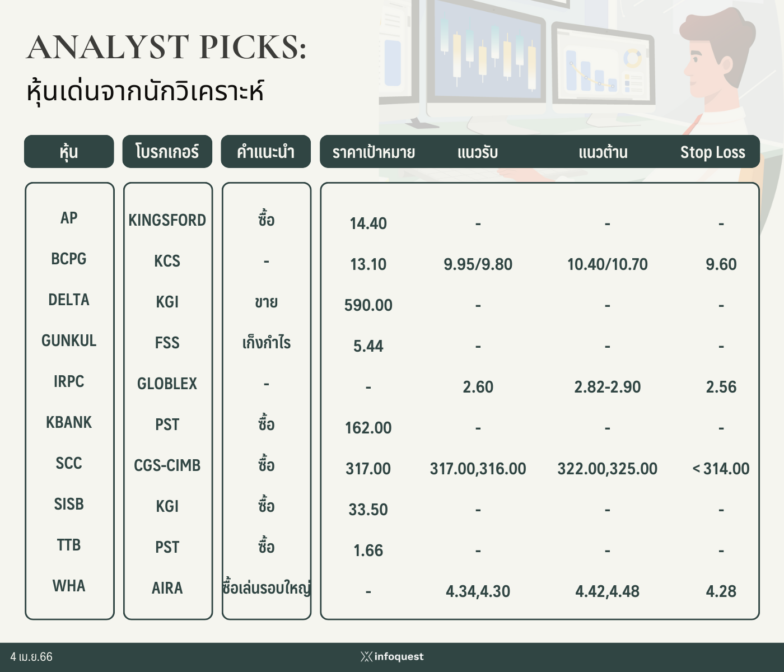Select the GUNKUL stock name

click(x=69, y=340)
